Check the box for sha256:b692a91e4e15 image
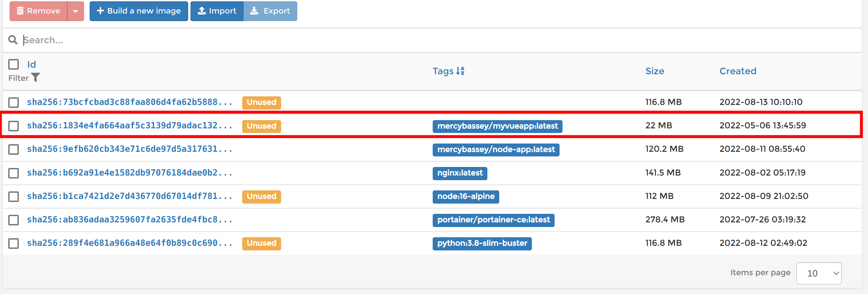This screenshot has height=294, width=868. coord(14,173)
